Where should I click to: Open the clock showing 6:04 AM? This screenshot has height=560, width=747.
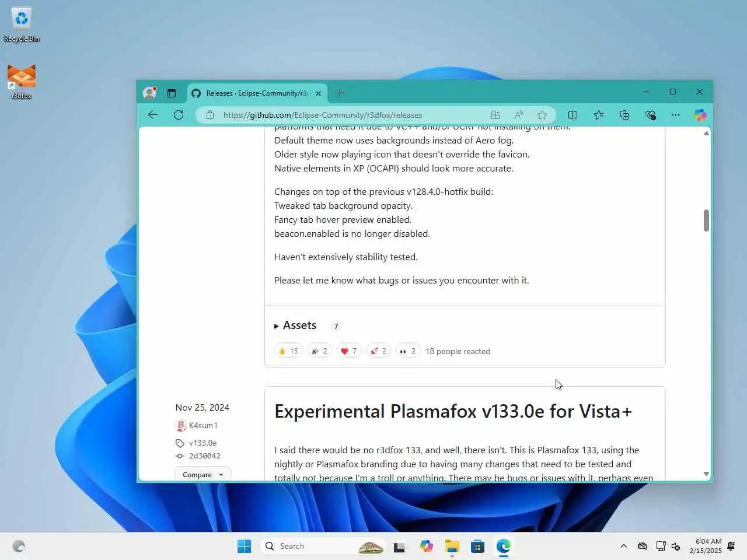coord(706,546)
